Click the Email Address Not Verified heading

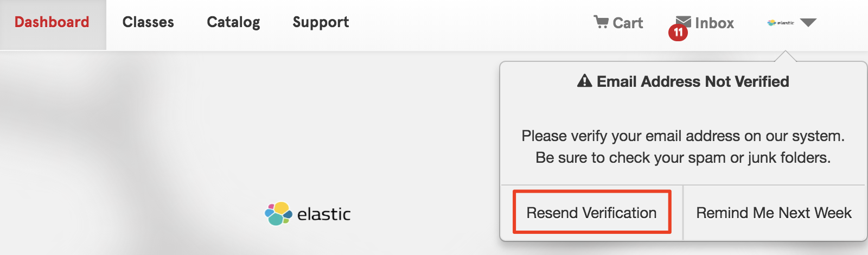(693, 81)
